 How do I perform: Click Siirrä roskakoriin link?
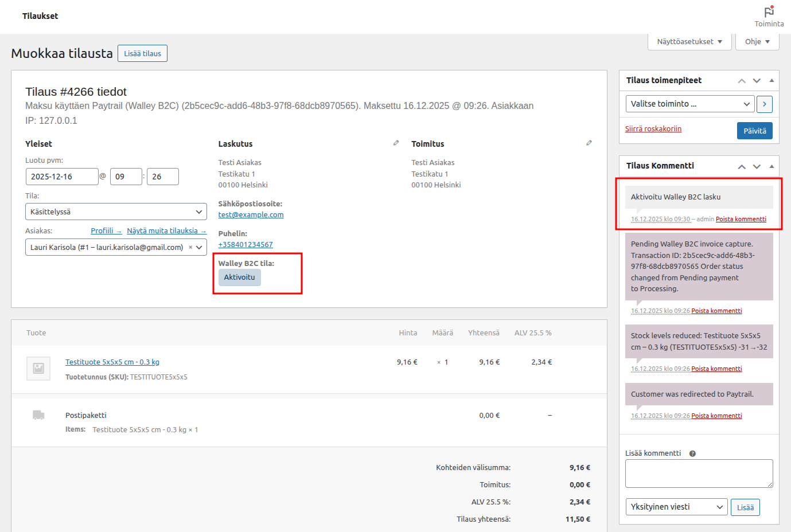click(653, 129)
